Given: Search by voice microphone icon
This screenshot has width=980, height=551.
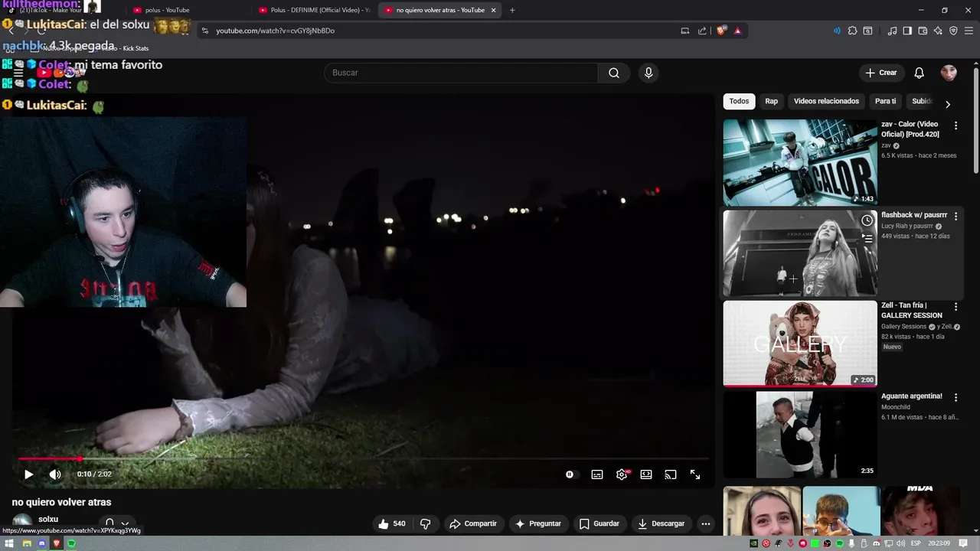Looking at the screenshot, I should 648,73.
